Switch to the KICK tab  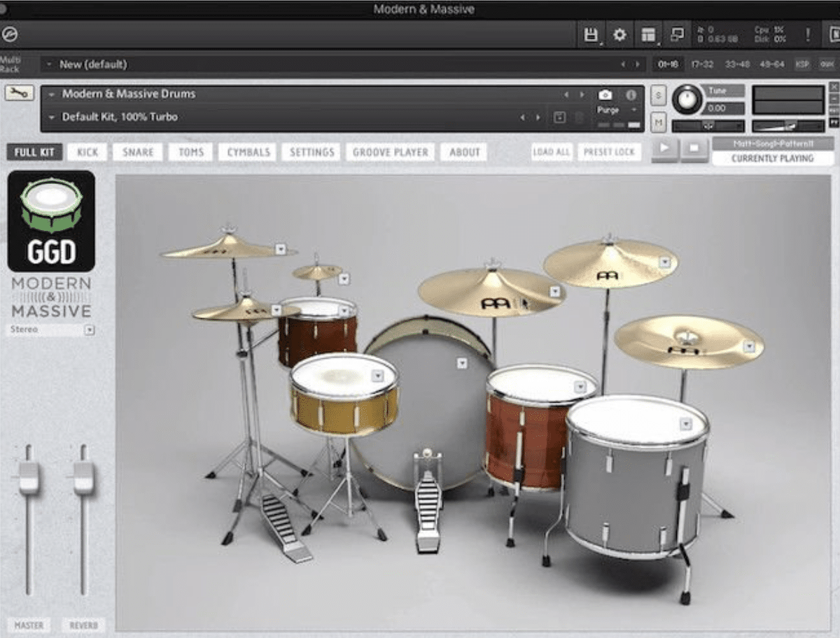87,152
